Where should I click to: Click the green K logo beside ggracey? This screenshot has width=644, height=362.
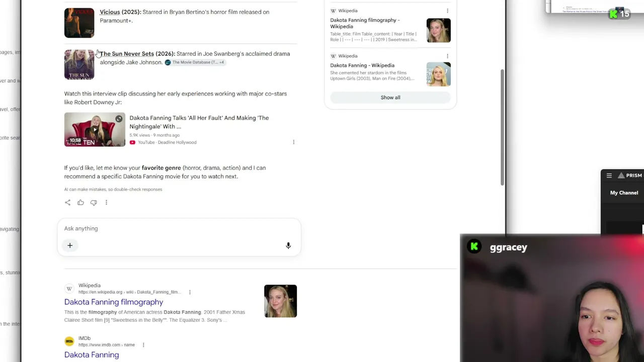coord(474,247)
